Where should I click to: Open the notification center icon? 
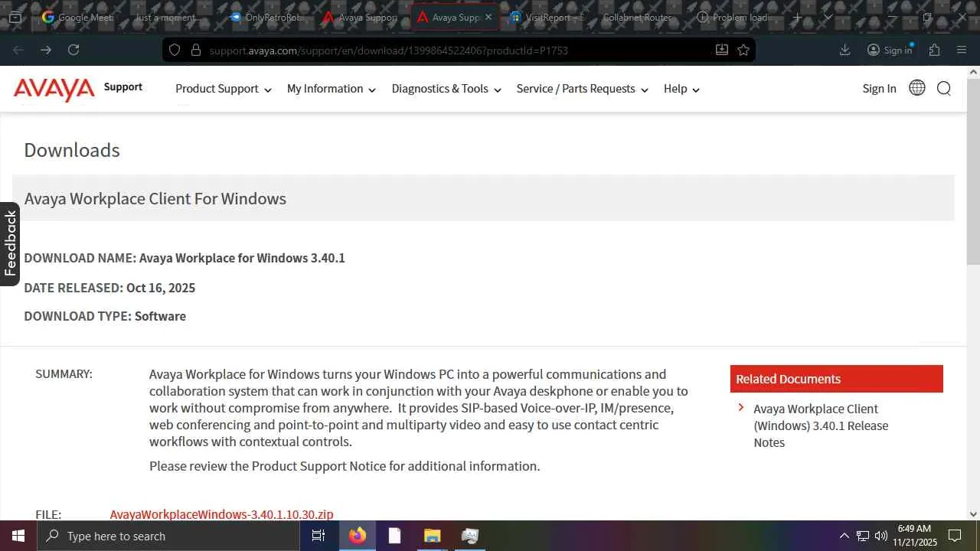coord(955,536)
